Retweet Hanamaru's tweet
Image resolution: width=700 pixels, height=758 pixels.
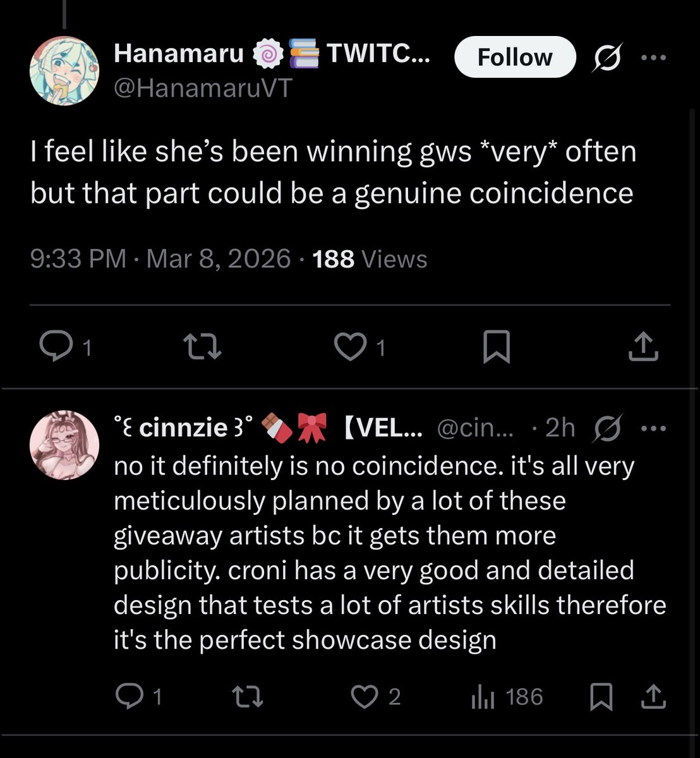[202, 347]
